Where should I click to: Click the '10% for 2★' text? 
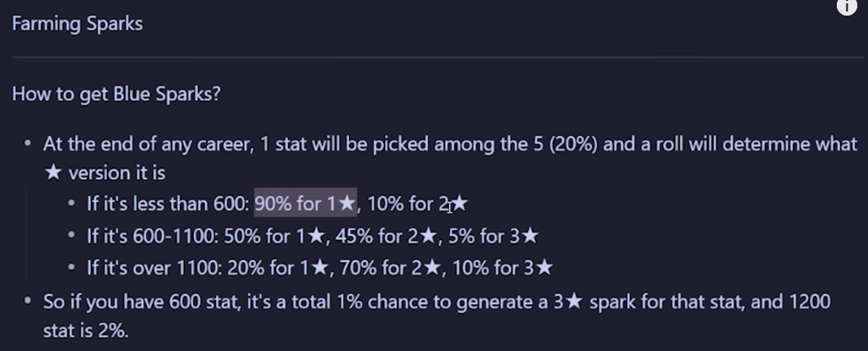click(417, 203)
